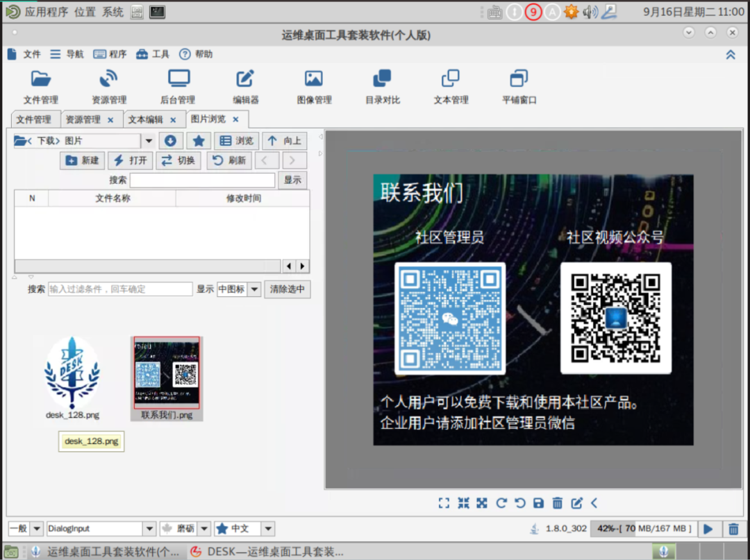Image resolution: width=750 pixels, height=560 pixels.
Task: Open the 图像管理 image manager tool
Action: [x=314, y=87]
